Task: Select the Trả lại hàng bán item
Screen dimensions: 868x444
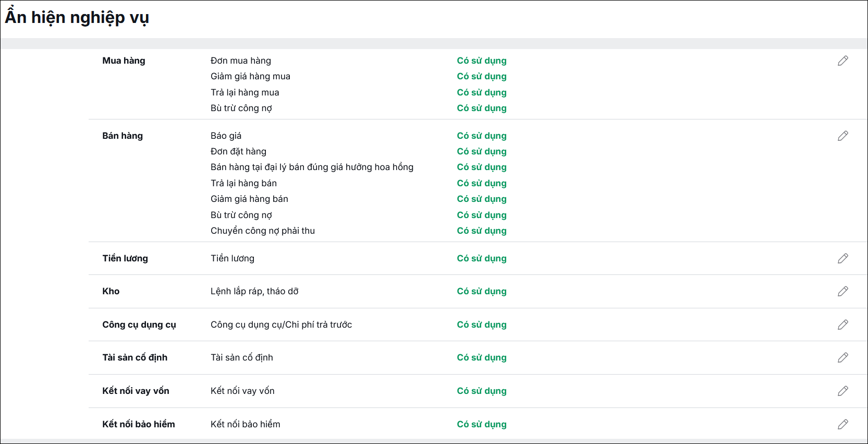Action: pos(243,183)
